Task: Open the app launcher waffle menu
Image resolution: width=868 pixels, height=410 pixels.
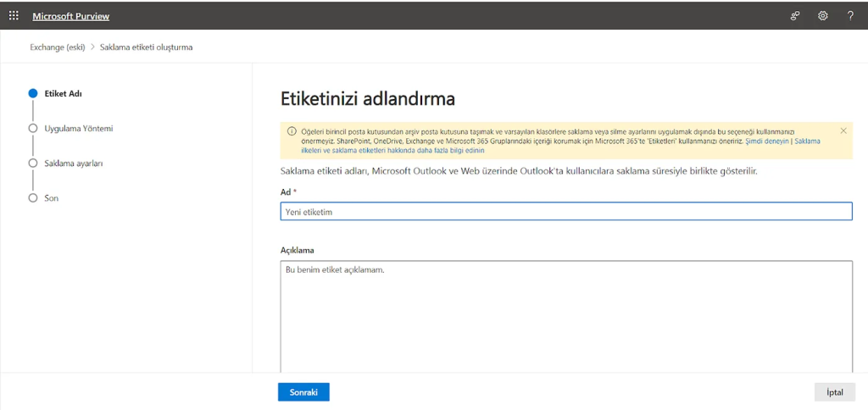Action: pyautogui.click(x=14, y=15)
